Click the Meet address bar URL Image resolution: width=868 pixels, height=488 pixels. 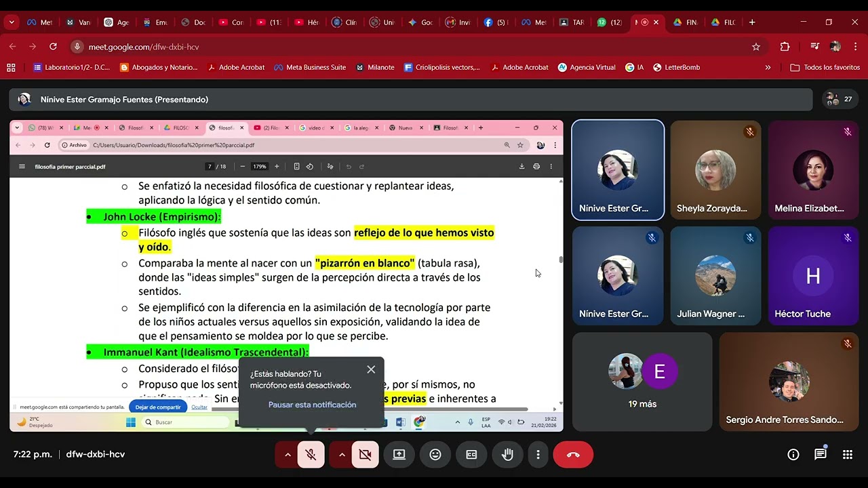(x=144, y=47)
